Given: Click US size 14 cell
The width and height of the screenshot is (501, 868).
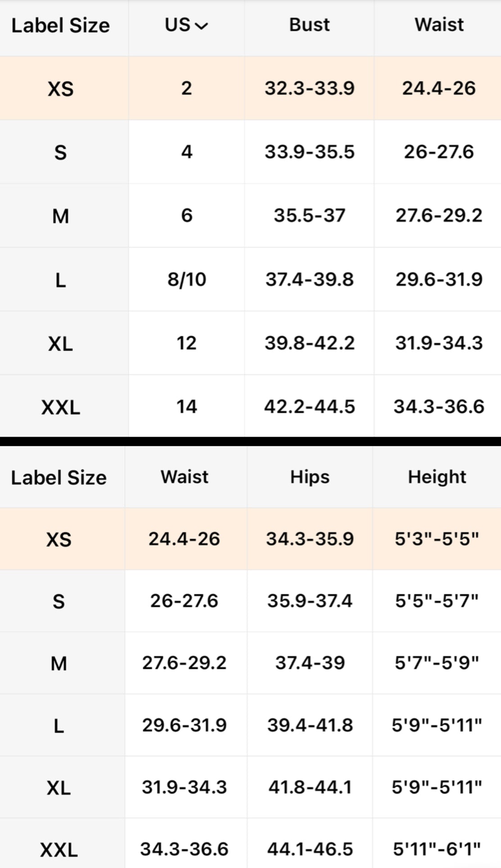Looking at the screenshot, I should [x=186, y=407].
